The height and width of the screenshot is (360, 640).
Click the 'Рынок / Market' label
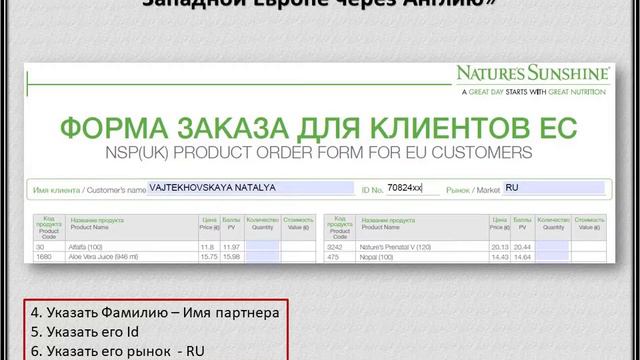(473, 190)
